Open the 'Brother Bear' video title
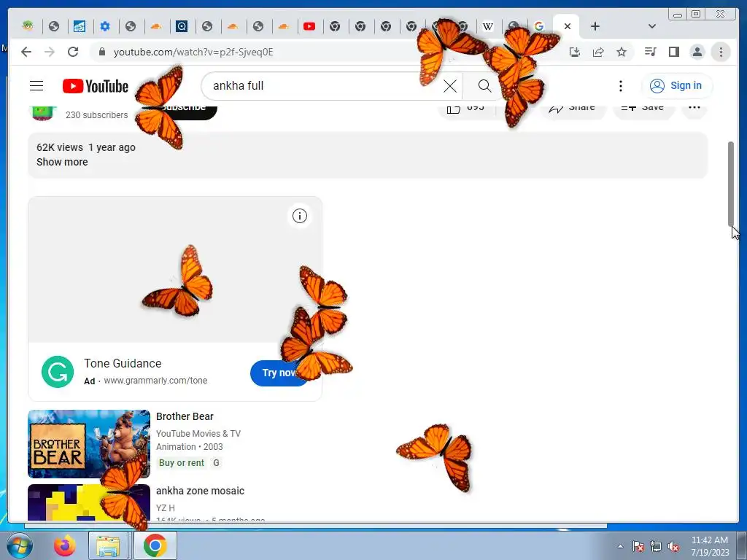This screenshot has width=747, height=560. click(185, 416)
